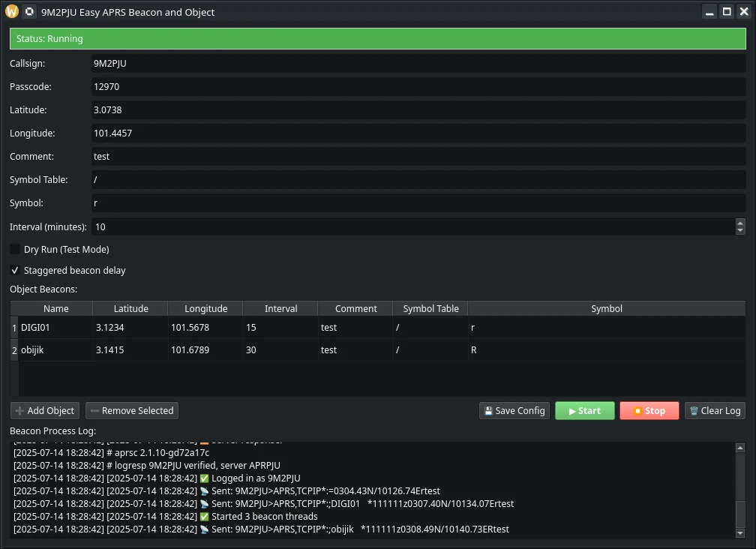Edit the Longitude field showing 101.4457
756x549 pixels.
tap(418, 133)
